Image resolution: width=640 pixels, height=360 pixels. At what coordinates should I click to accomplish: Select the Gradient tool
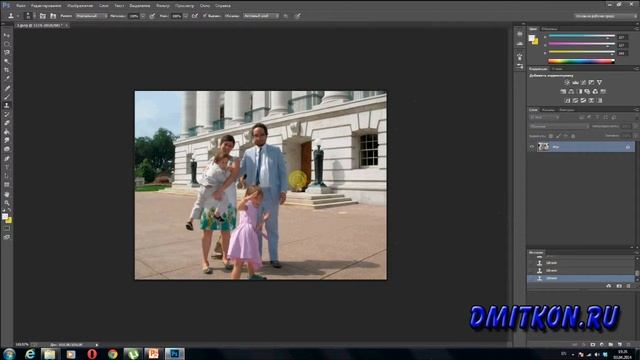tap(7, 132)
